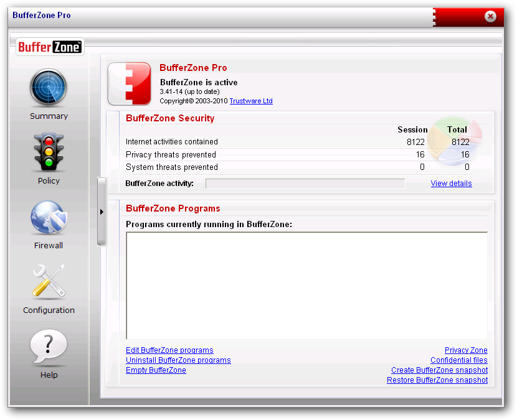Select the Help label in sidebar

[x=49, y=375]
